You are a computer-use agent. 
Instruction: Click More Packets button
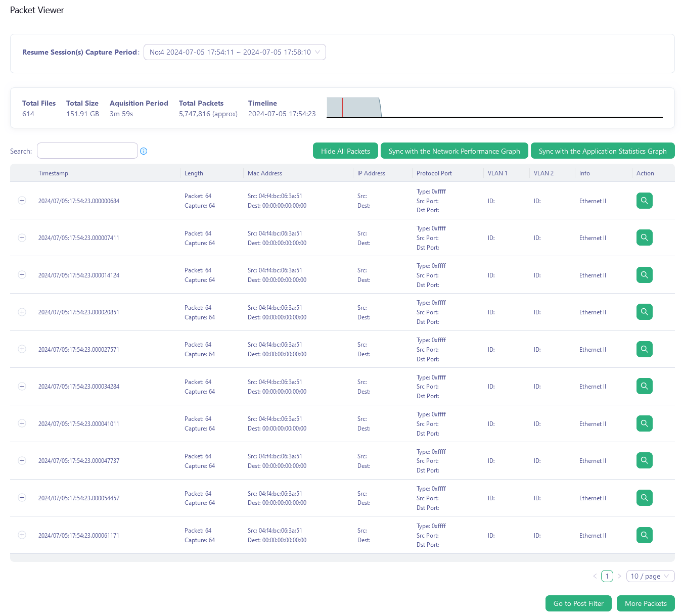click(646, 603)
